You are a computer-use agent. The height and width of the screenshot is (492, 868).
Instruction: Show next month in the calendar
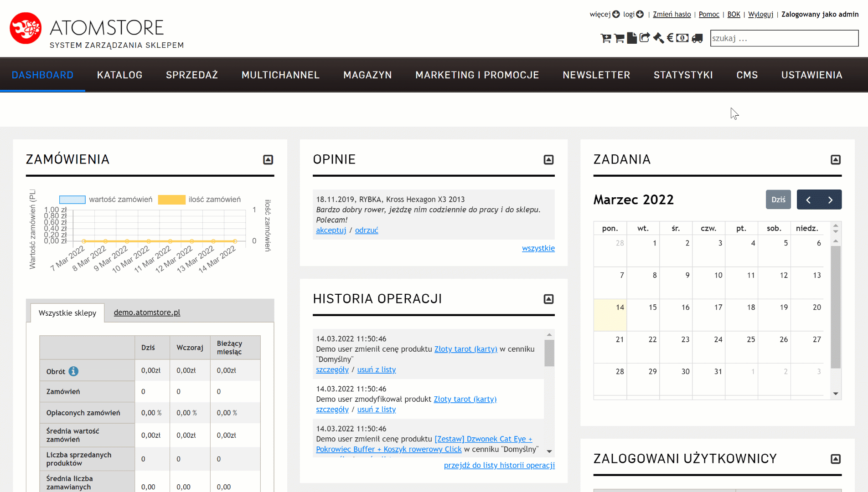click(x=830, y=200)
